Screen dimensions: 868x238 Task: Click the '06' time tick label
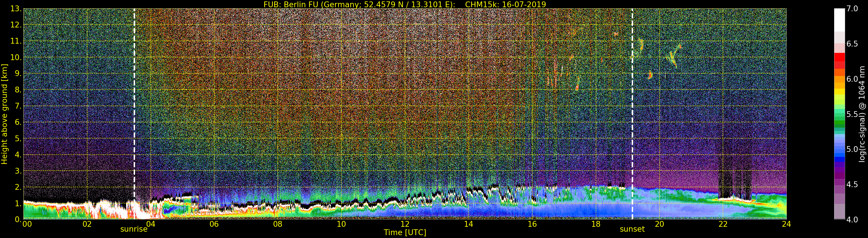(x=214, y=224)
